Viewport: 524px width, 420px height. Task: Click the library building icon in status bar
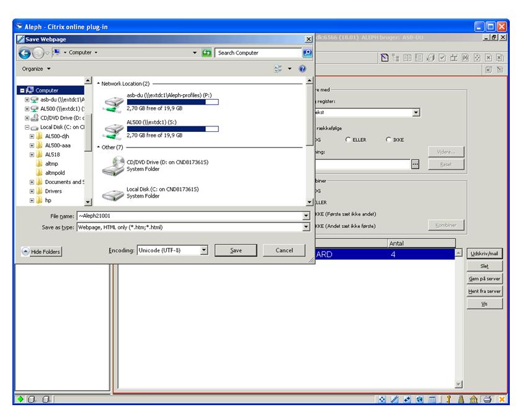[x=473, y=400]
